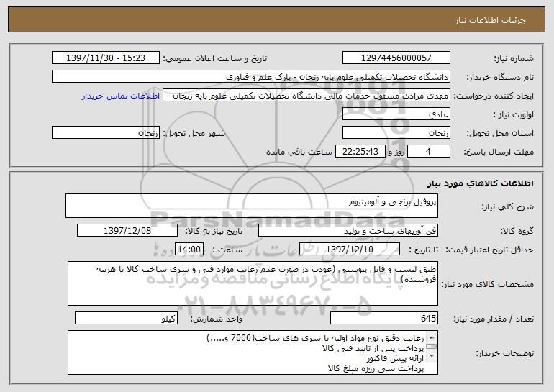Select the priority field showing عادي

396,114
